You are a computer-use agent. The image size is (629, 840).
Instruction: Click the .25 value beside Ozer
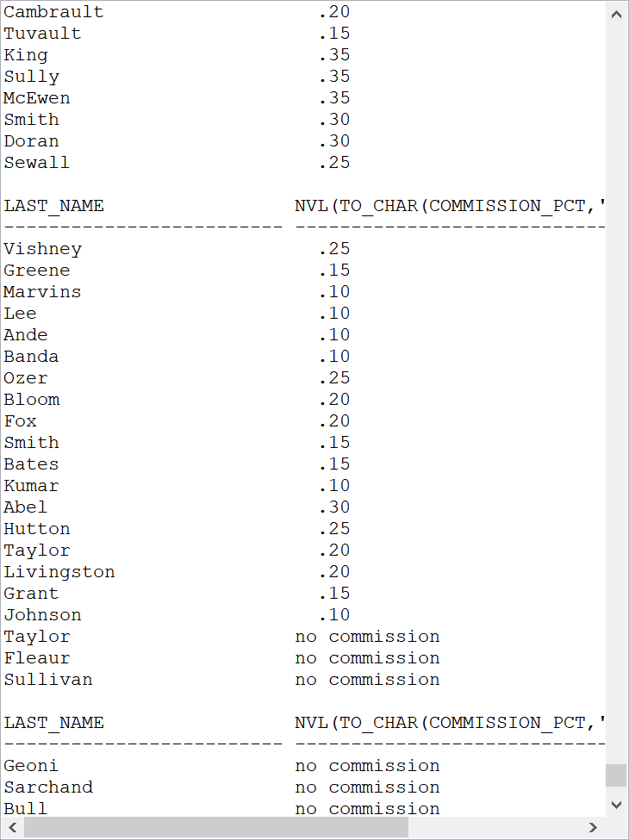[334, 378]
